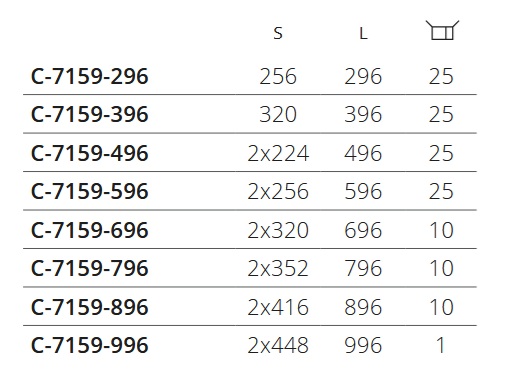This screenshot has height=390, width=512.
Task: Click the 2x448 spacing value
Action: pyautogui.click(x=278, y=345)
